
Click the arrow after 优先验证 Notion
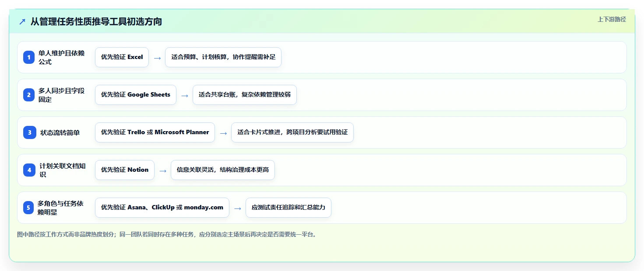(163, 170)
